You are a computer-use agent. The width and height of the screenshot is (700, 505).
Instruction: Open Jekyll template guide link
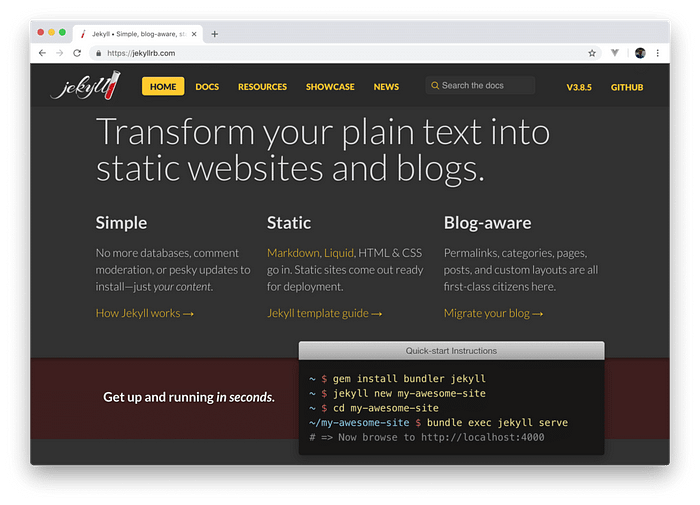tap(325, 313)
